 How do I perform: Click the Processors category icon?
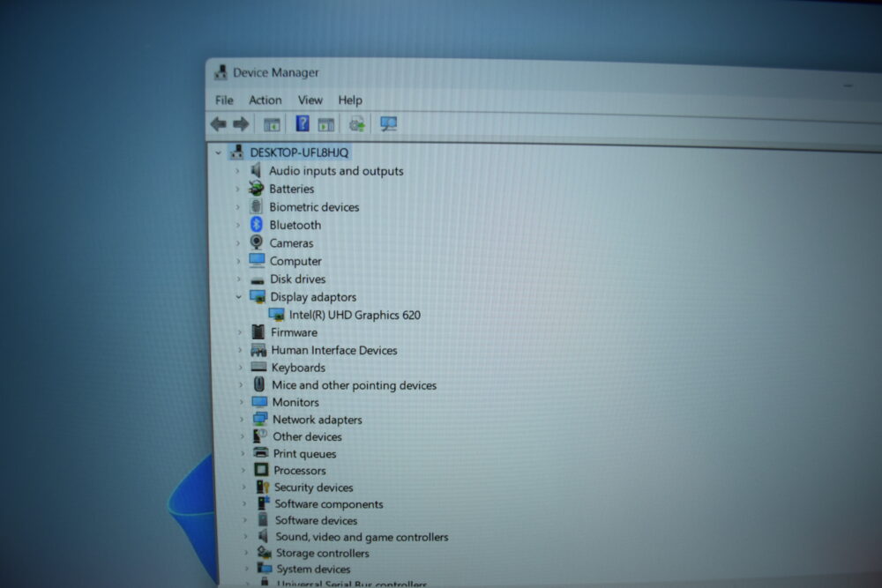(261, 469)
